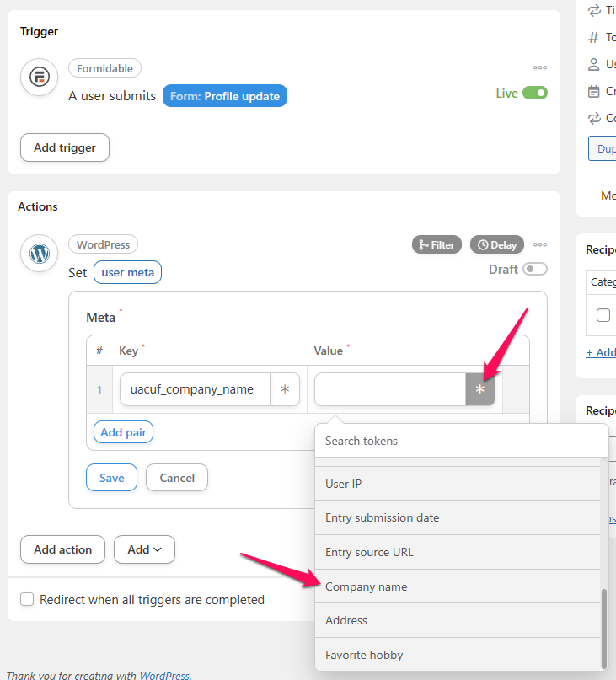The width and height of the screenshot is (616, 680).
Task: Click the Formidable integration icon
Action: pyautogui.click(x=40, y=78)
